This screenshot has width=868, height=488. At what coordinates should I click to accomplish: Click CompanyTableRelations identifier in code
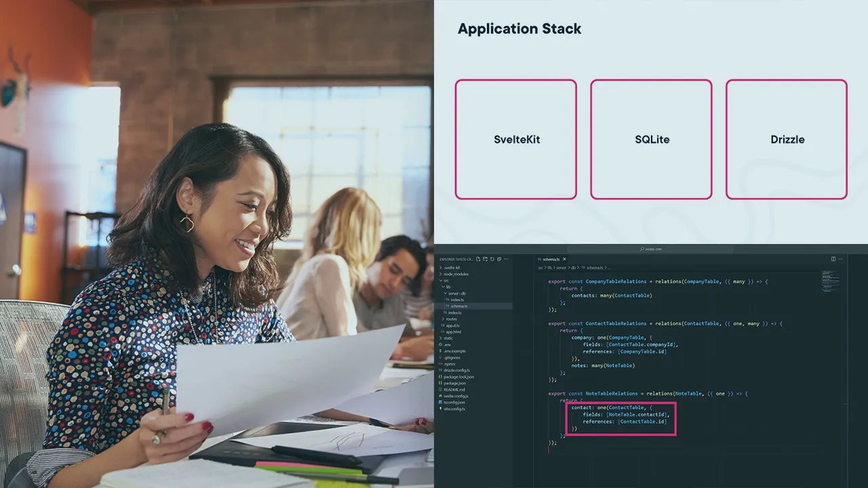point(617,281)
